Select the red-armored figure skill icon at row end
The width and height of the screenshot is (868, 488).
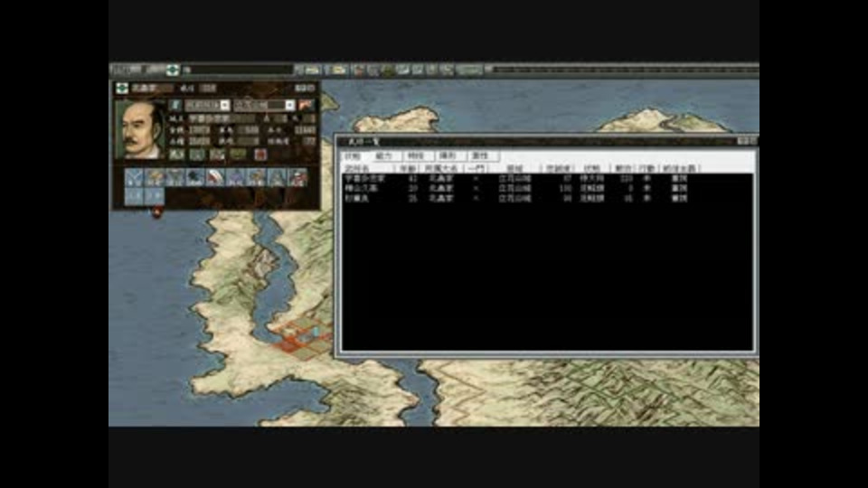tap(297, 177)
